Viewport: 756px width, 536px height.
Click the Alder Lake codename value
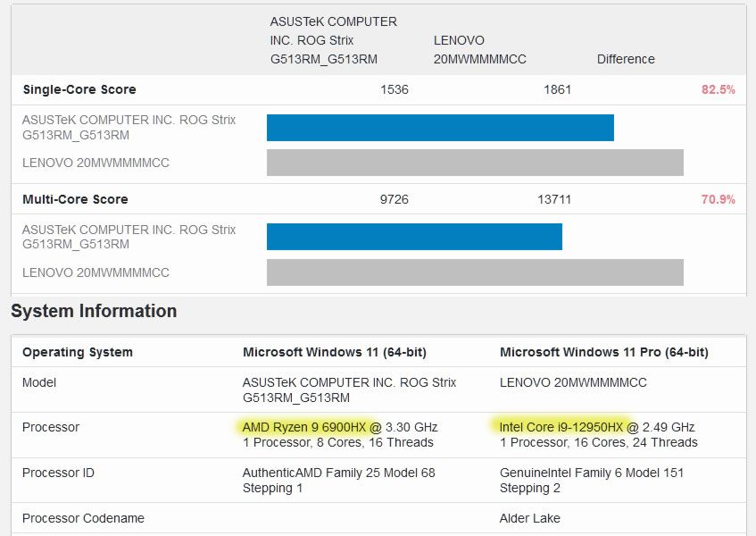tap(530, 518)
